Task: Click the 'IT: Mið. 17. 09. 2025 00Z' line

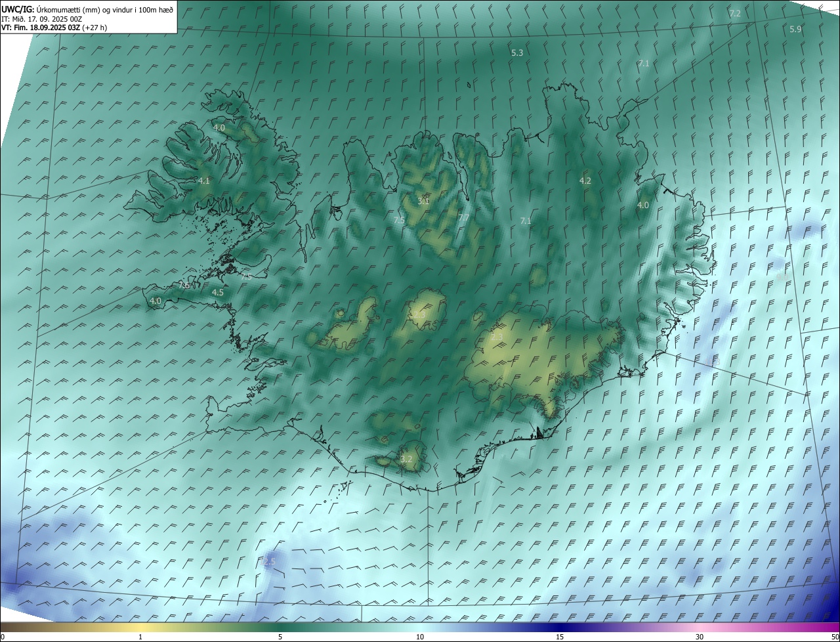Action: coord(41,19)
